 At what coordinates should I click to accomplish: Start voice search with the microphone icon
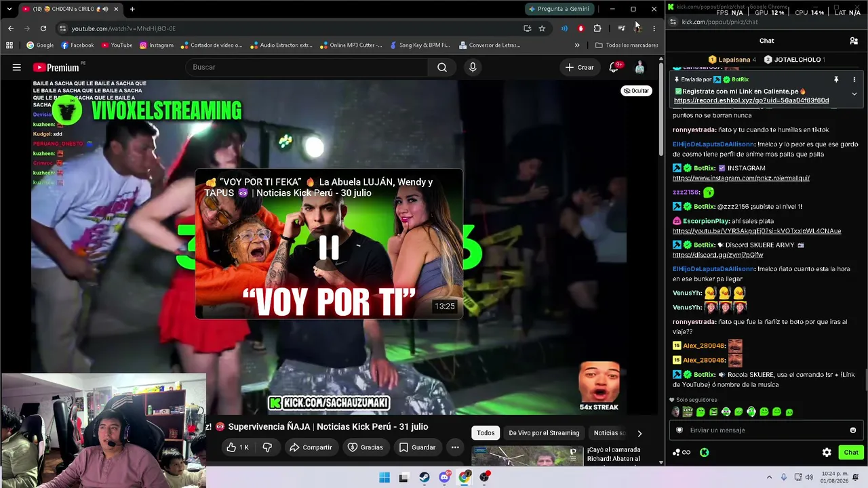473,67
